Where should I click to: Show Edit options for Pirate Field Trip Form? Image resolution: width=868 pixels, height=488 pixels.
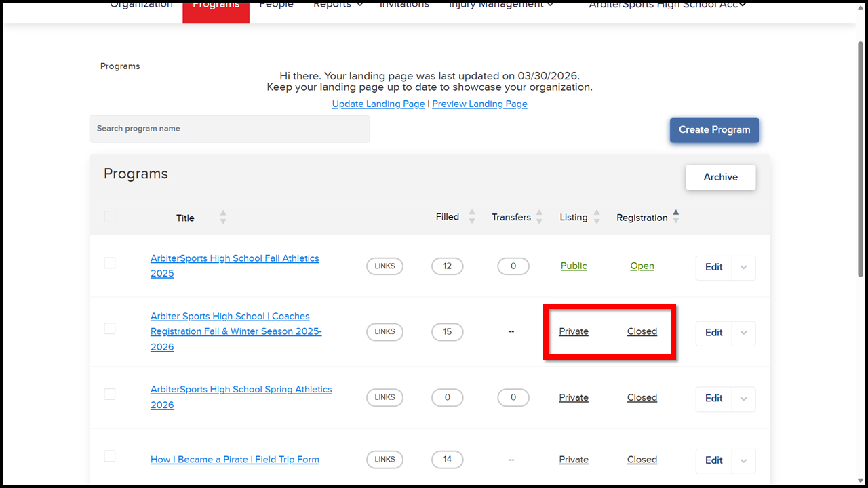point(744,460)
